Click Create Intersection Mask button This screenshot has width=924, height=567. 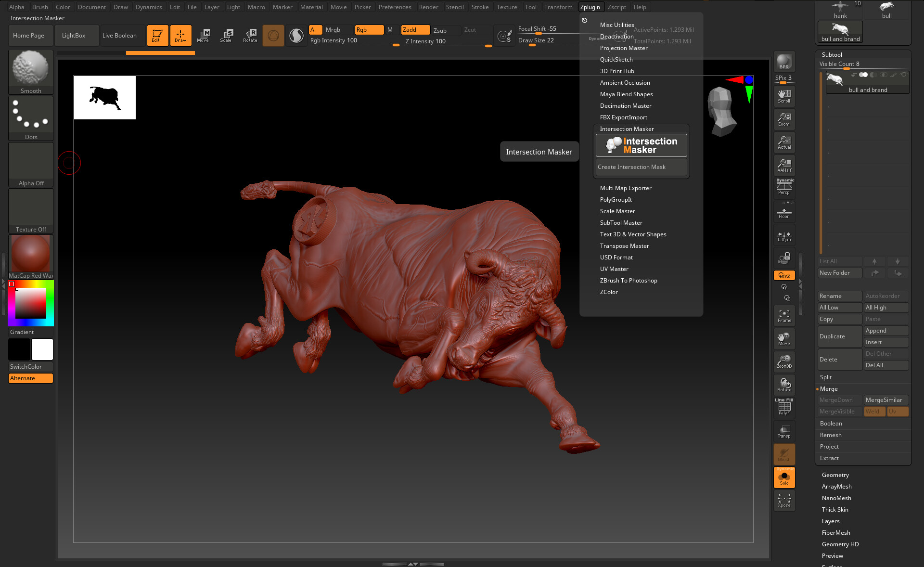click(641, 167)
